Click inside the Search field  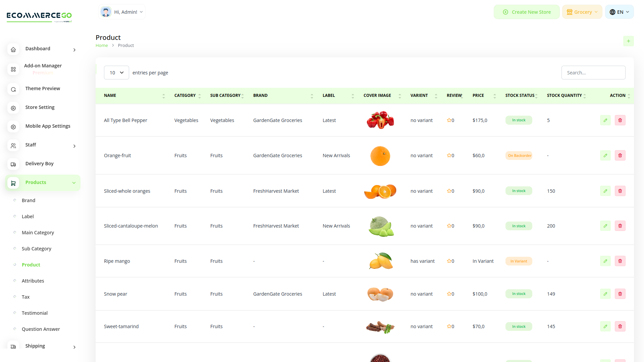(x=593, y=72)
